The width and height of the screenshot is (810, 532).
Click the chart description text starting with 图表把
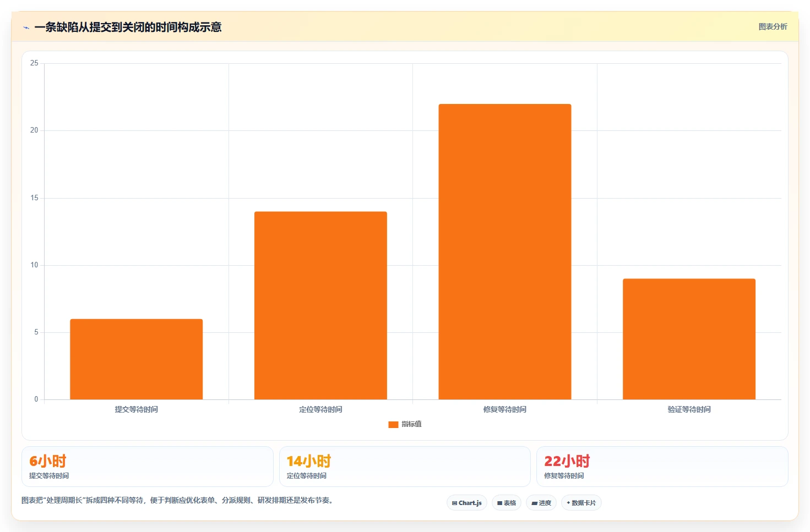click(178, 500)
